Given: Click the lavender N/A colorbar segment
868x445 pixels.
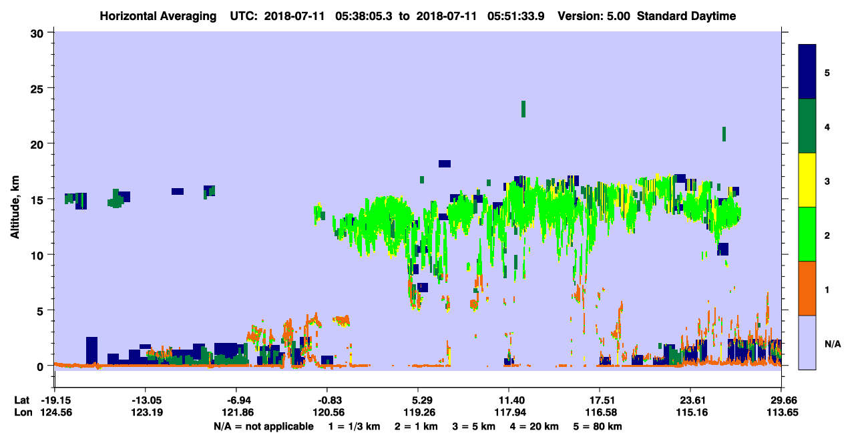Looking at the screenshot, I should [x=807, y=342].
